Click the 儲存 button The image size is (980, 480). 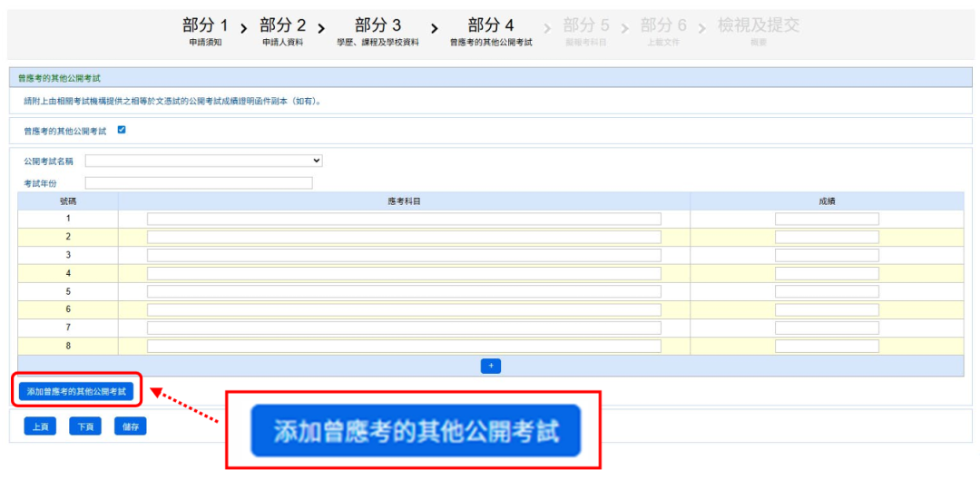[130, 426]
